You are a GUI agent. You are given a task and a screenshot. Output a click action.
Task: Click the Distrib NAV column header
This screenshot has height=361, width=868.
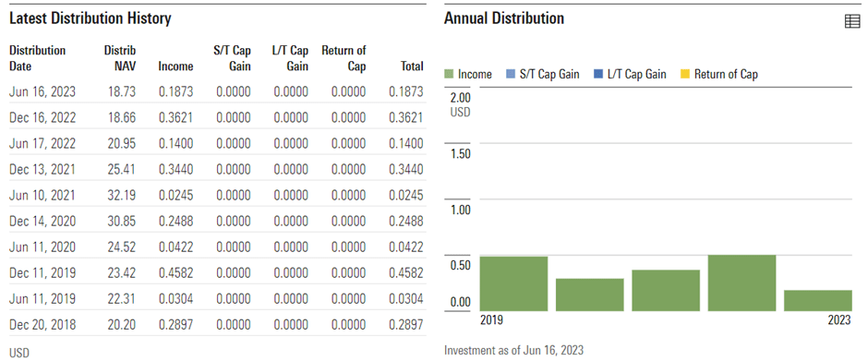120,58
